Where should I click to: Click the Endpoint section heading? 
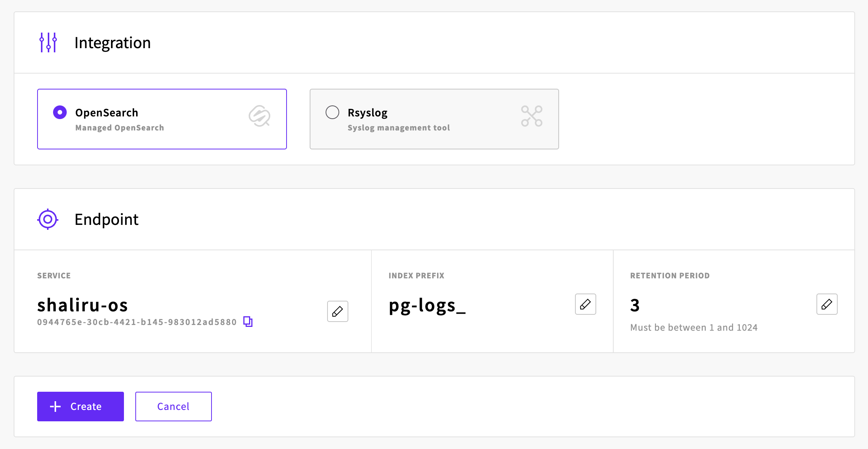pyautogui.click(x=107, y=220)
